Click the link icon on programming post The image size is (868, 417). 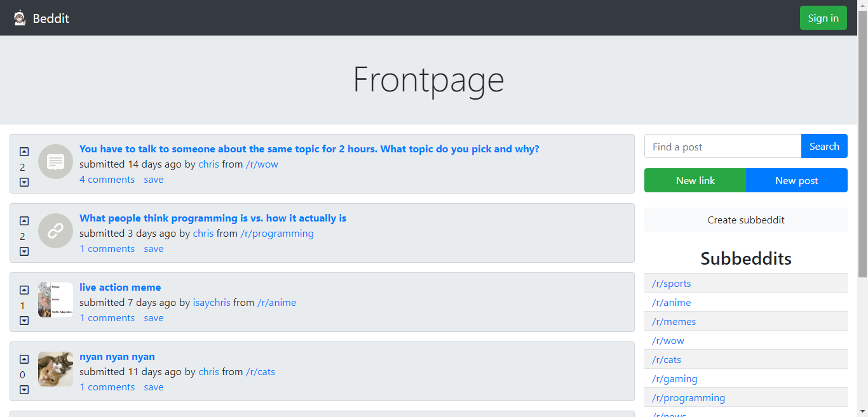[56, 230]
